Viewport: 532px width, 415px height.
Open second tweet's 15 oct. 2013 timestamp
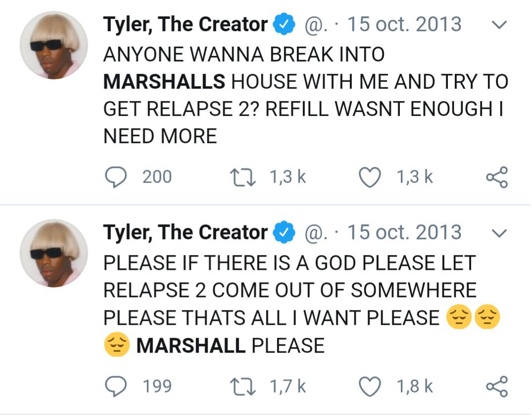coord(404,232)
